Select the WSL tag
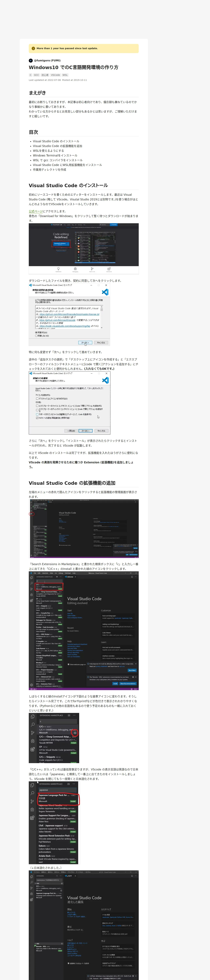This screenshot has height=980, width=210. click(65, 75)
